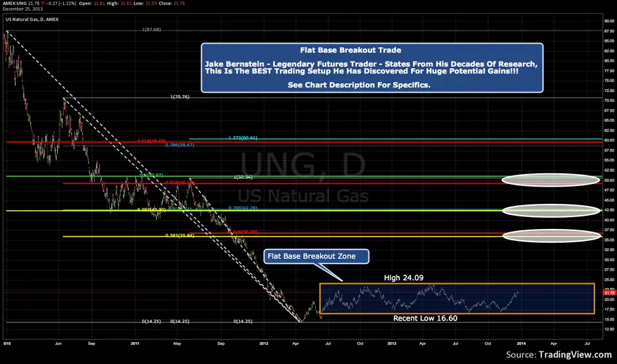Click the 50.00 price axis label

click(x=609, y=180)
